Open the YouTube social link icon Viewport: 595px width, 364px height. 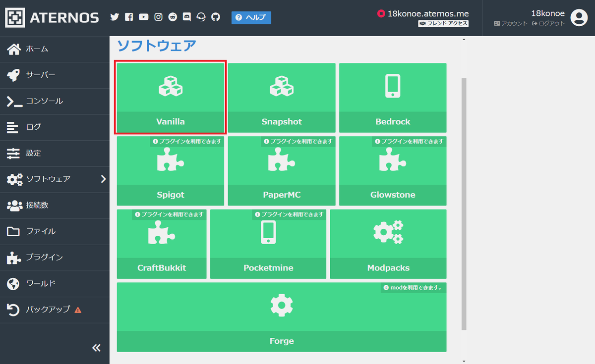(144, 17)
